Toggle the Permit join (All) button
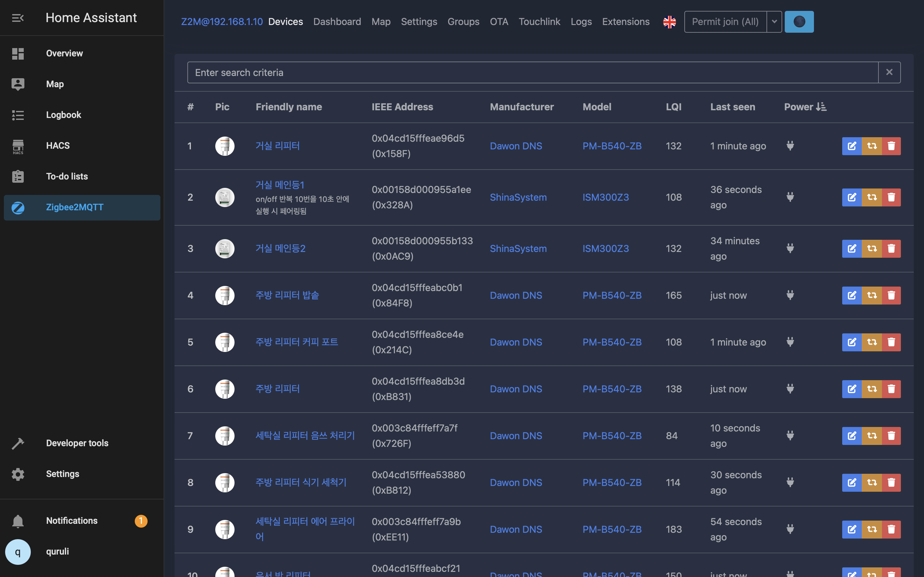Screen dimensions: 924x577 pos(725,22)
